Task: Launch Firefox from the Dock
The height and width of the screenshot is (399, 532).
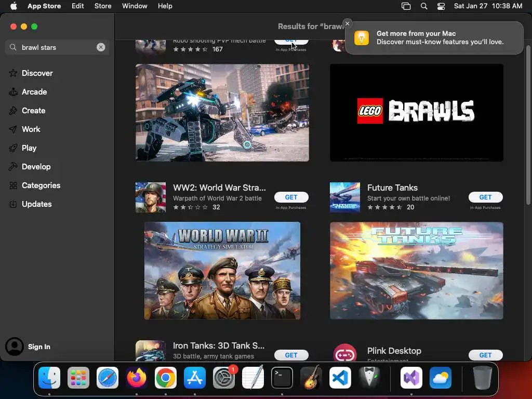Action: tap(137, 378)
